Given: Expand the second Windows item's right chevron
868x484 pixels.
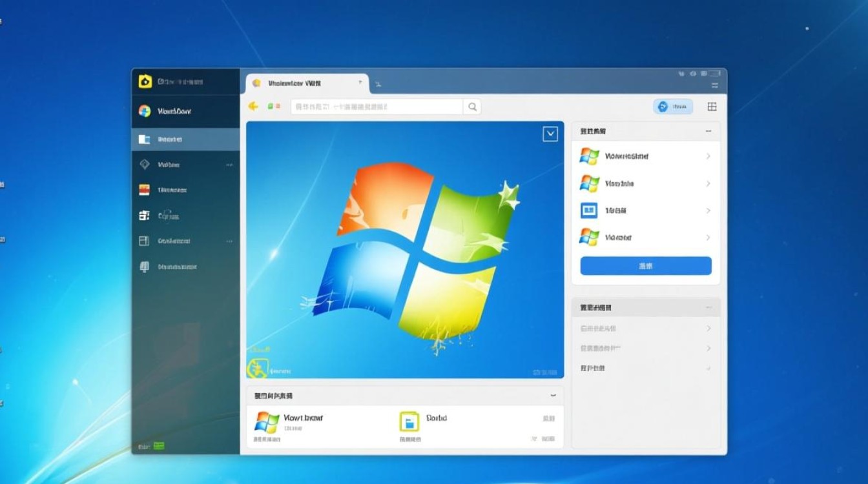Looking at the screenshot, I should (x=708, y=183).
